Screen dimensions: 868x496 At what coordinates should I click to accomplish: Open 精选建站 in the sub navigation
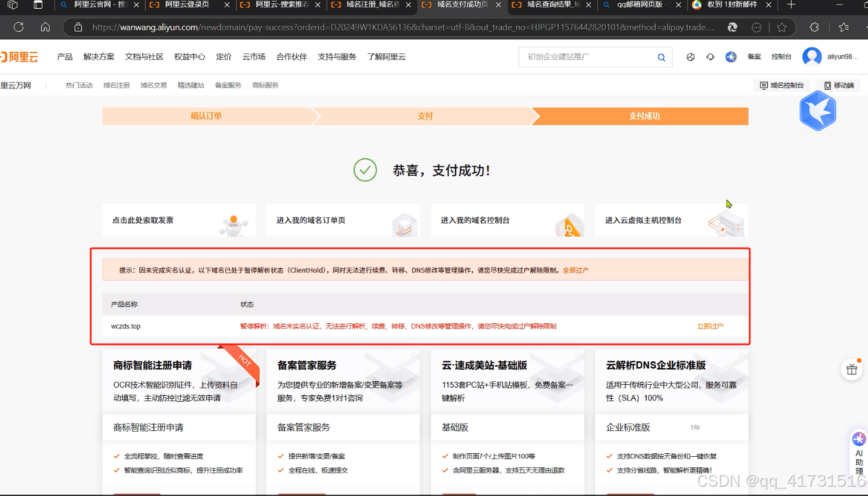[191, 85]
